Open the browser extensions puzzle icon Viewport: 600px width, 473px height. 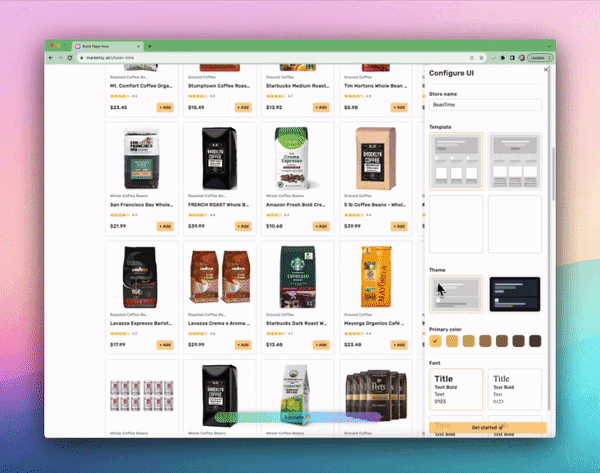pos(503,58)
